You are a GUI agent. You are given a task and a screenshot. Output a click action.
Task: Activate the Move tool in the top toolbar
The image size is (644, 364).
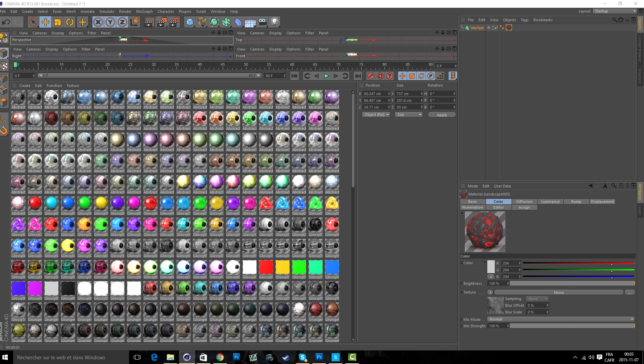click(45, 22)
